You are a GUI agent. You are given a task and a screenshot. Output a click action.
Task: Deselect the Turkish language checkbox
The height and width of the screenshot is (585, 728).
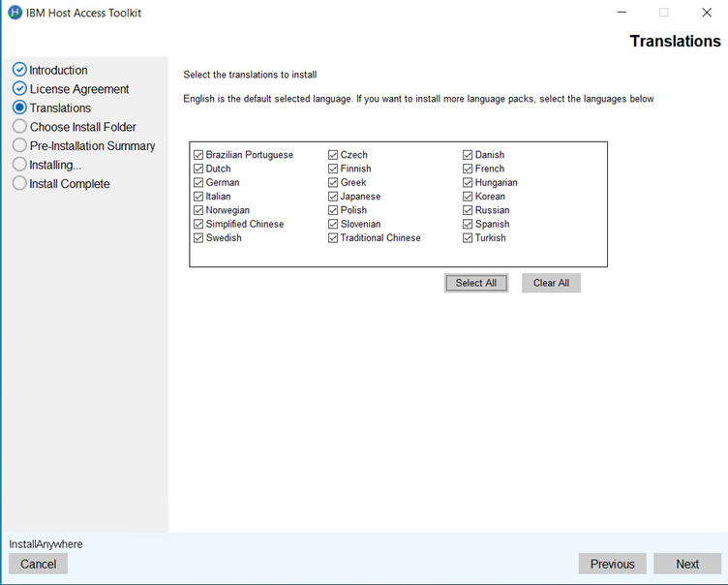(x=468, y=238)
